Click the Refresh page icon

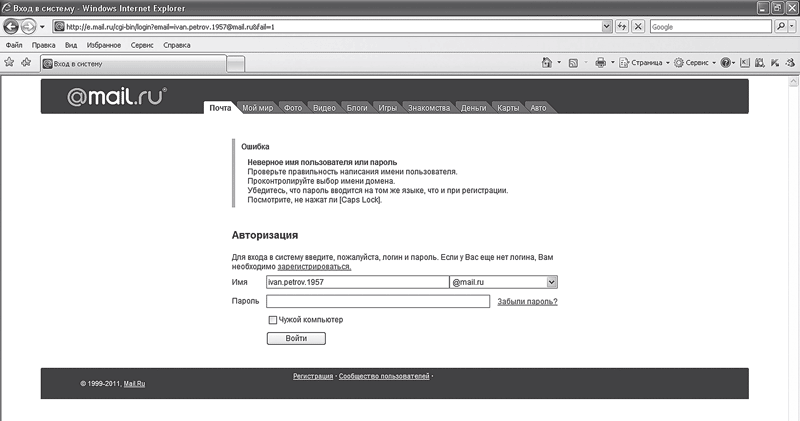point(621,27)
